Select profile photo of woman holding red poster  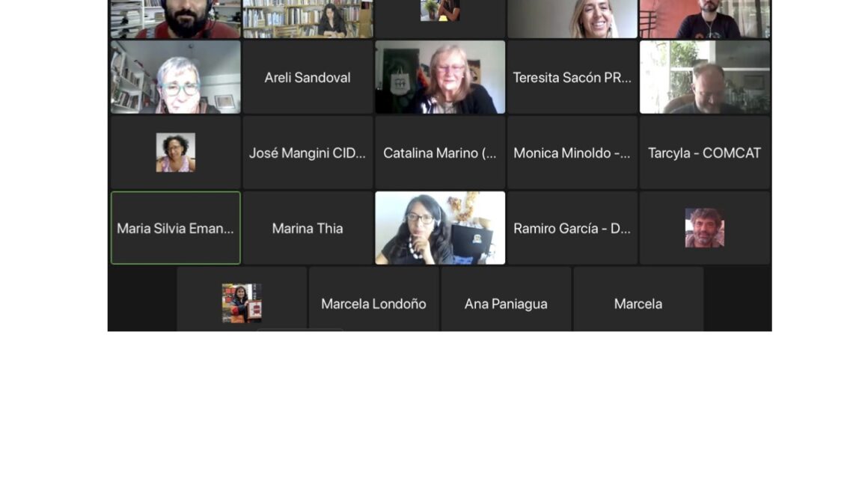click(242, 303)
